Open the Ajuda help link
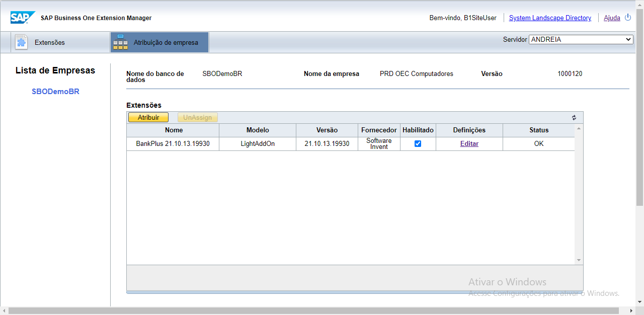 pyautogui.click(x=612, y=18)
